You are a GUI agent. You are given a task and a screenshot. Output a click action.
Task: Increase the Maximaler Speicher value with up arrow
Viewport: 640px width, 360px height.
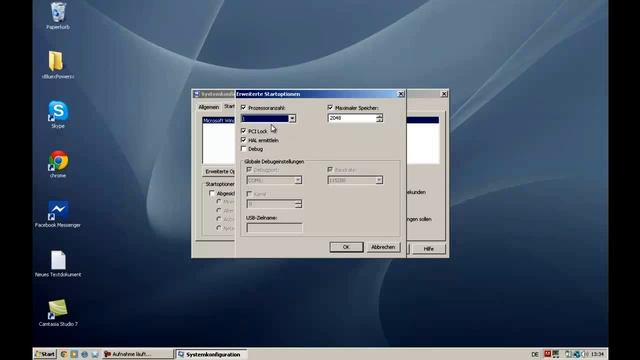(380, 116)
